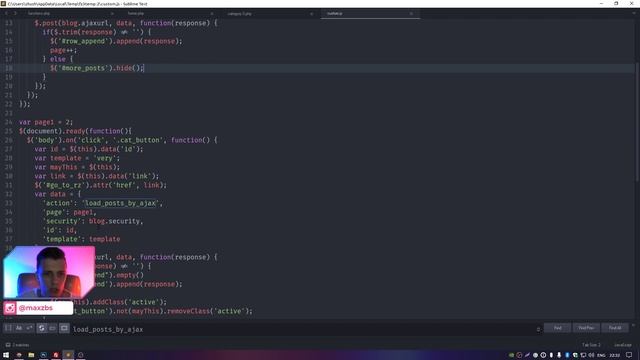Viewport: 640px width, 360px height.
Task: Close the category-3.php tab
Action: click(x=311, y=14)
